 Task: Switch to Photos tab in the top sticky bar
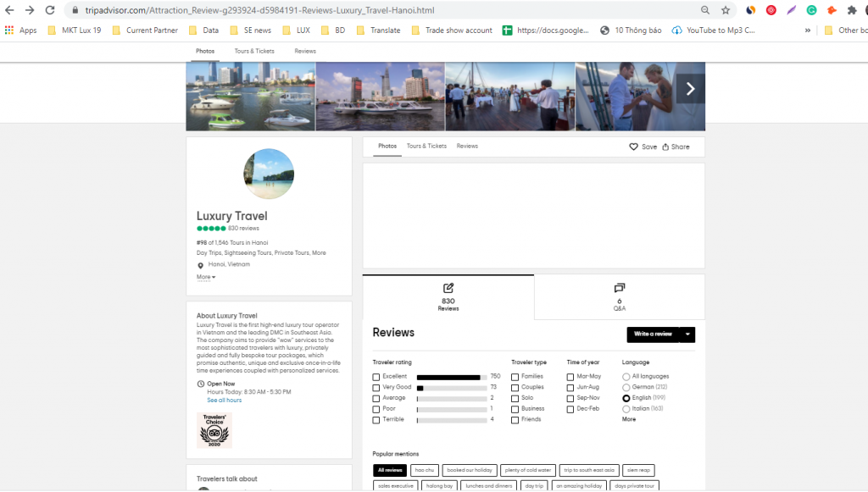tap(205, 51)
